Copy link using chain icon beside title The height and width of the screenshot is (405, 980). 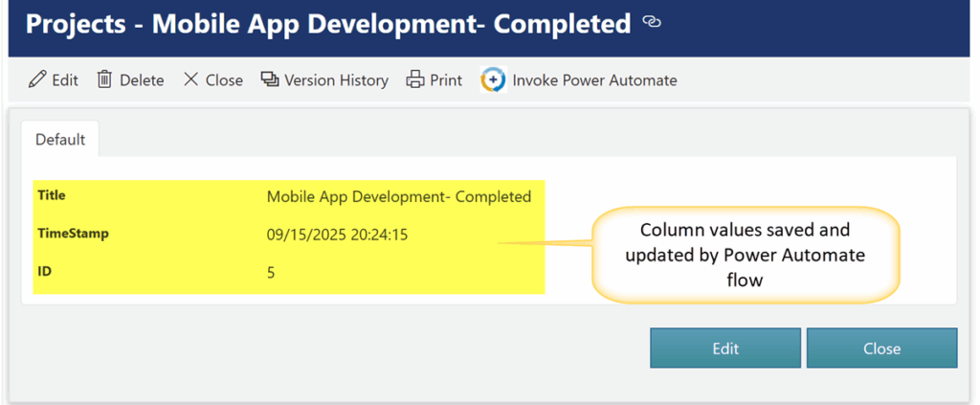tap(652, 23)
